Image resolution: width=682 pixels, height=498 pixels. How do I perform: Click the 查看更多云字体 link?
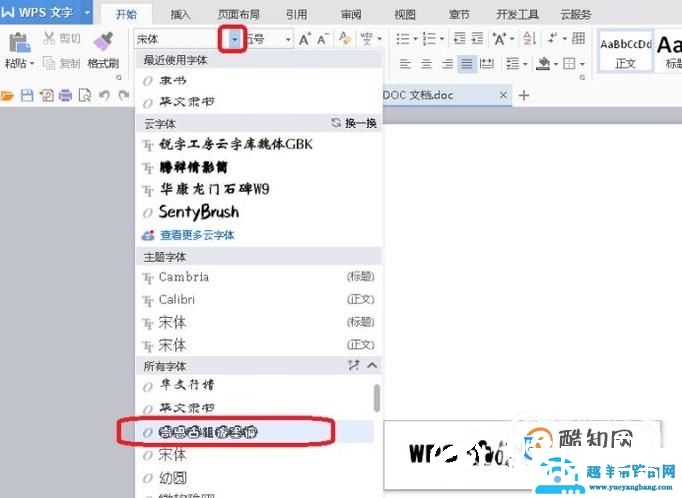click(x=197, y=235)
